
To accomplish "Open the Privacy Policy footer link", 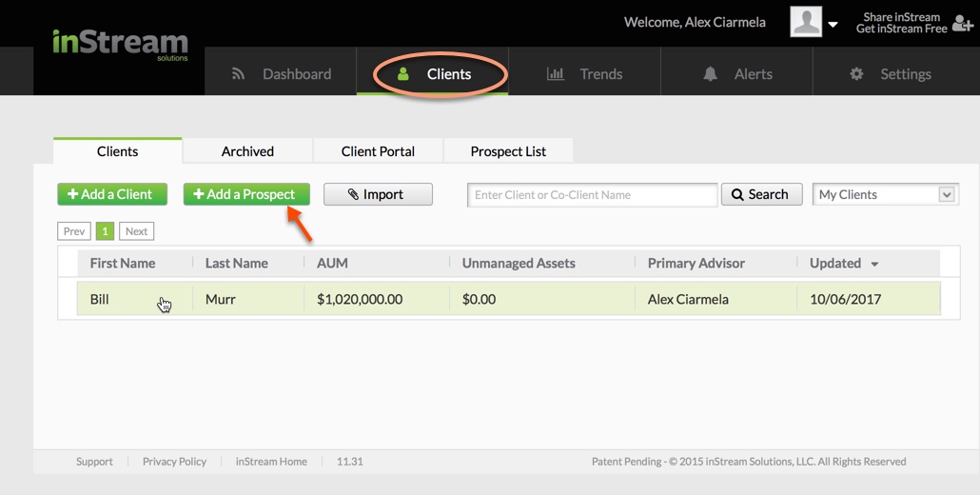I will pos(174,462).
